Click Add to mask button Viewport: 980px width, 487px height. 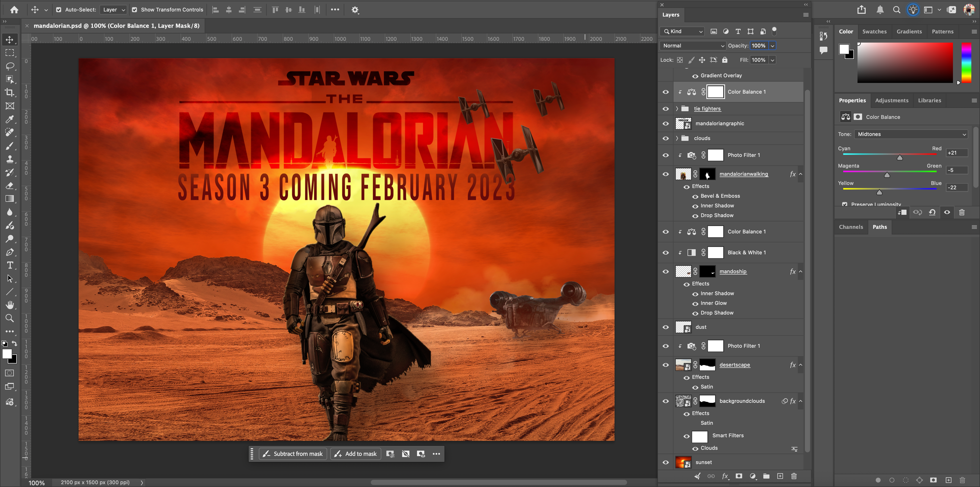coord(356,454)
